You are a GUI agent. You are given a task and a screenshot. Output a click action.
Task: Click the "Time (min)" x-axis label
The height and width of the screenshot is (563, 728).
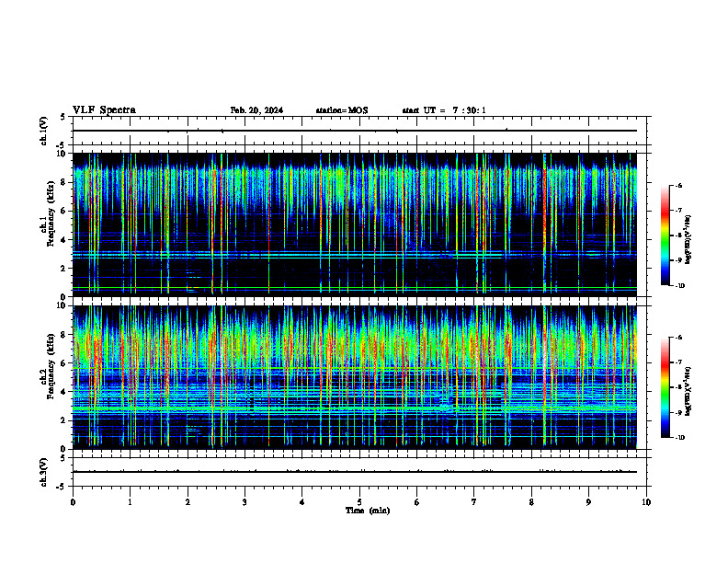pyautogui.click(x=368, y=511)
